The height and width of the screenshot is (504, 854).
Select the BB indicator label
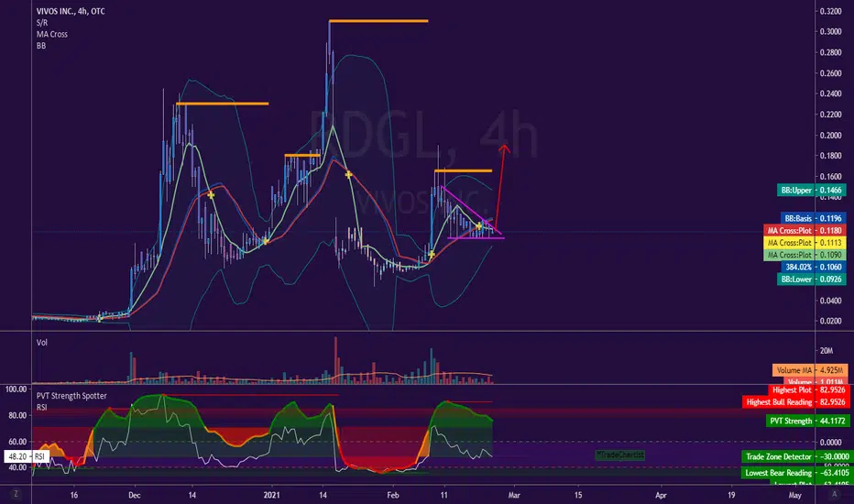(x=41, y=45)
